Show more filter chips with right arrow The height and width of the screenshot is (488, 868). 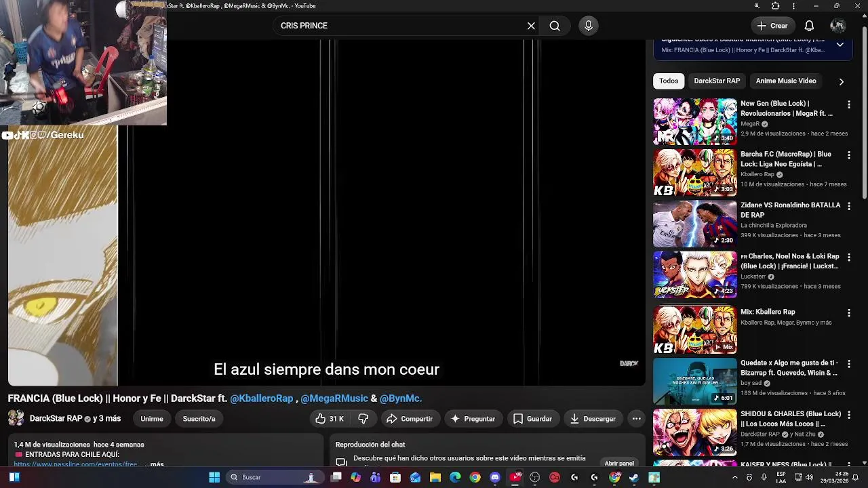click(841, 81)
